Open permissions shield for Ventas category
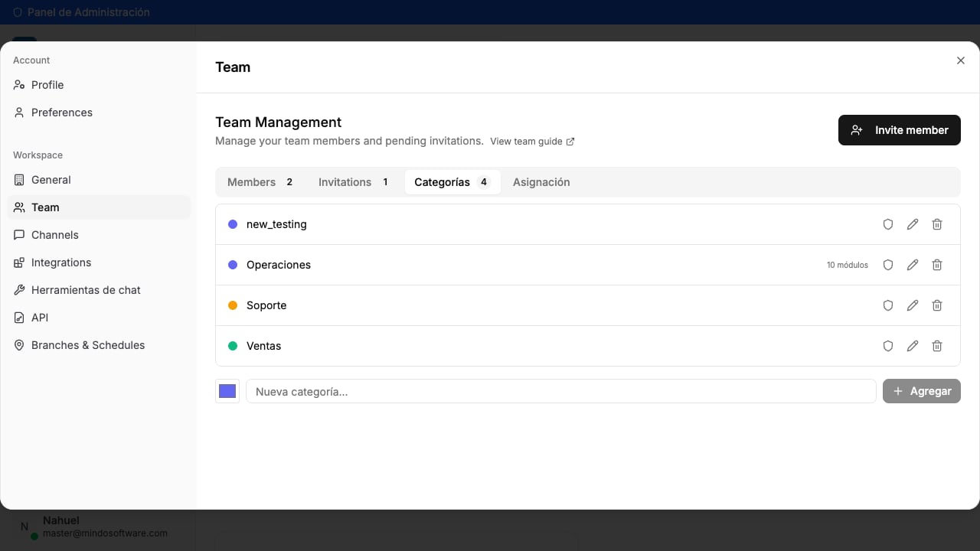This screenshot has height=551, width=980. click(x=888, y=346)
